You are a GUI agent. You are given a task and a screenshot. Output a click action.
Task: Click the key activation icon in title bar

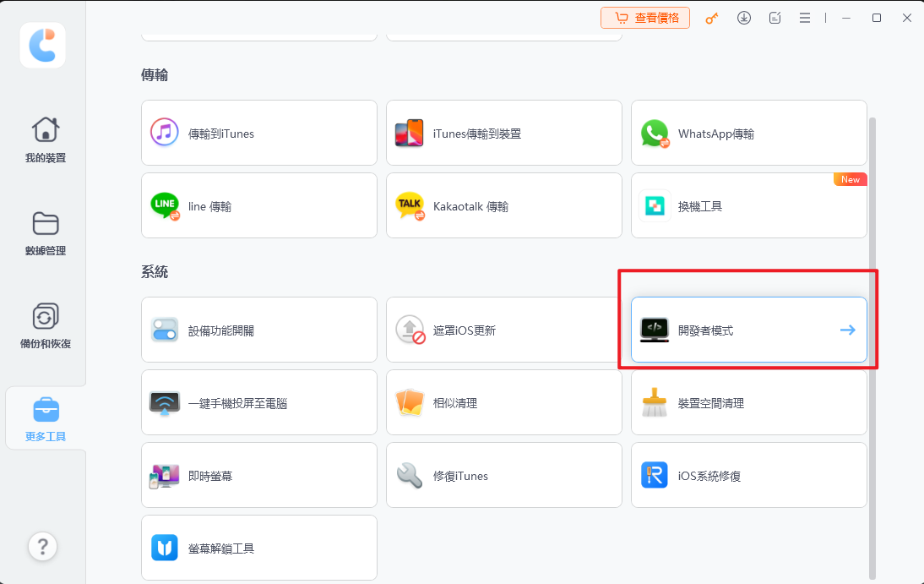coord(712,18)
